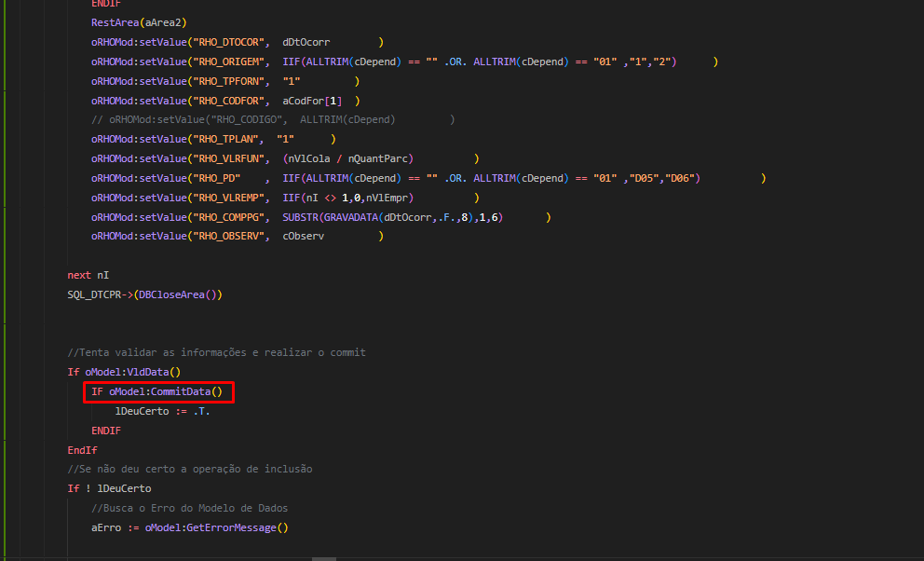This screenshot has height=561, width=924.
Task: Click the '//Tenta validar as informações' comment
Action: click(x=216, y=352)
